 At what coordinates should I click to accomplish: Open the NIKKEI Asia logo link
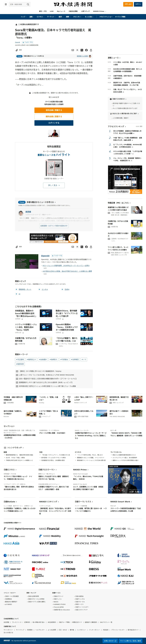tap(11, 543)
